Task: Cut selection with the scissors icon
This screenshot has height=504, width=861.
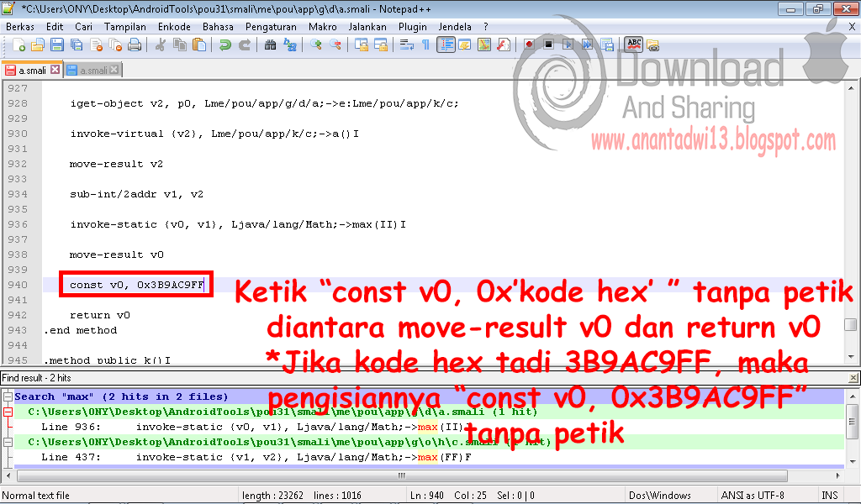Action: [160, 45]
